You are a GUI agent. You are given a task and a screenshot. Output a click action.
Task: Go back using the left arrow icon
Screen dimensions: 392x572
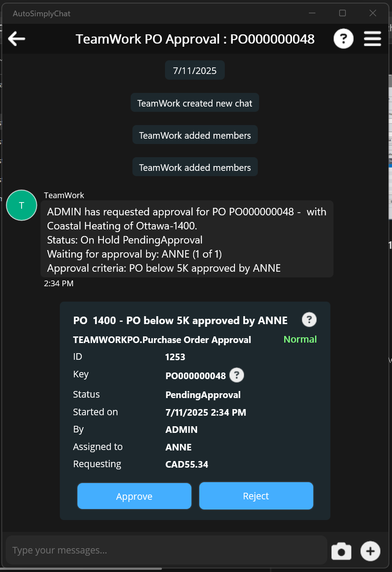pyautogui.click(x=17, y=39)
